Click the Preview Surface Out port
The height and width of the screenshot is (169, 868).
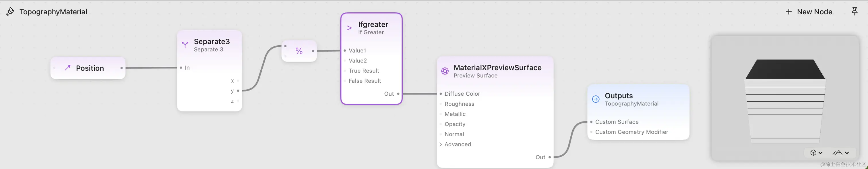[x=550, y=157]
